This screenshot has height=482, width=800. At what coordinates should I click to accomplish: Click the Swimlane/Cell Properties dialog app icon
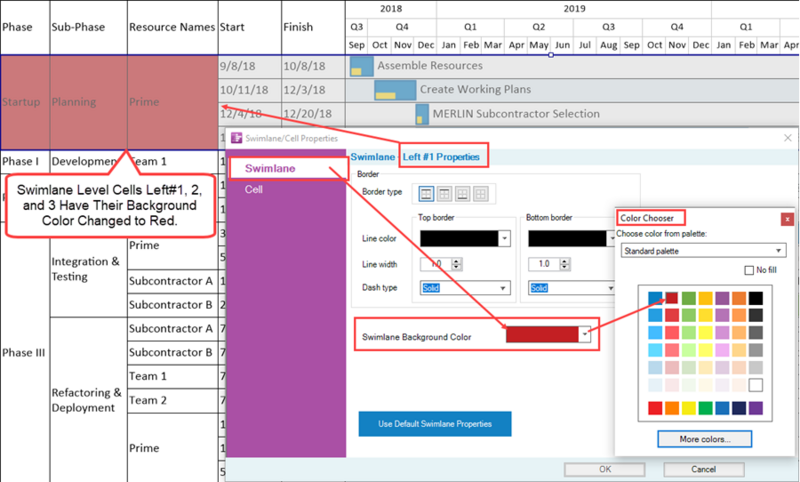(236, 138)
